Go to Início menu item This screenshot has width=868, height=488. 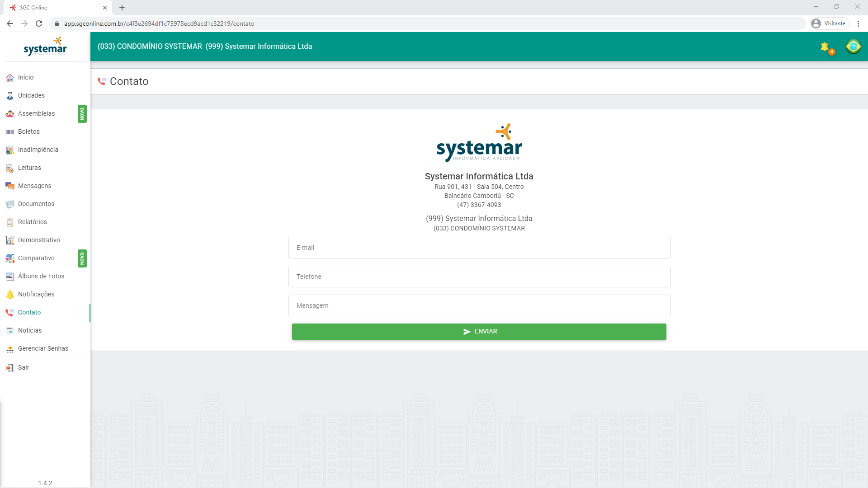click(26, 77)
